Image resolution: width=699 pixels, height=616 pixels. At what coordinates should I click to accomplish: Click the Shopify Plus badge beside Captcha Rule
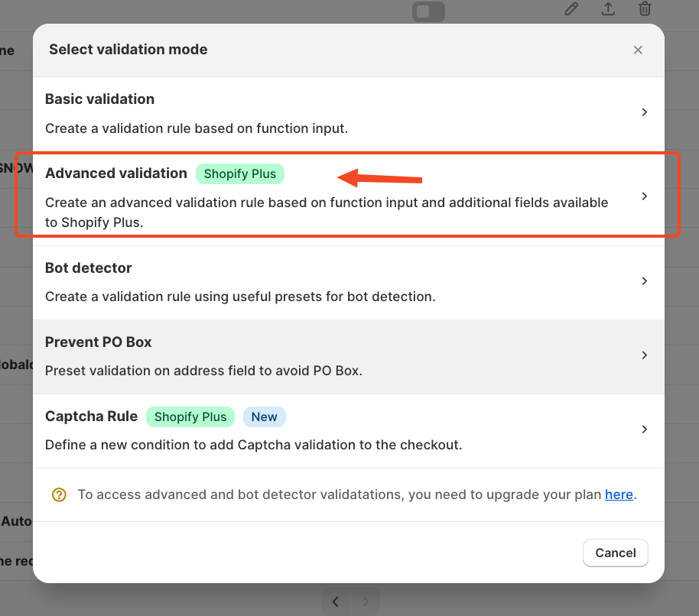point(190,417)
